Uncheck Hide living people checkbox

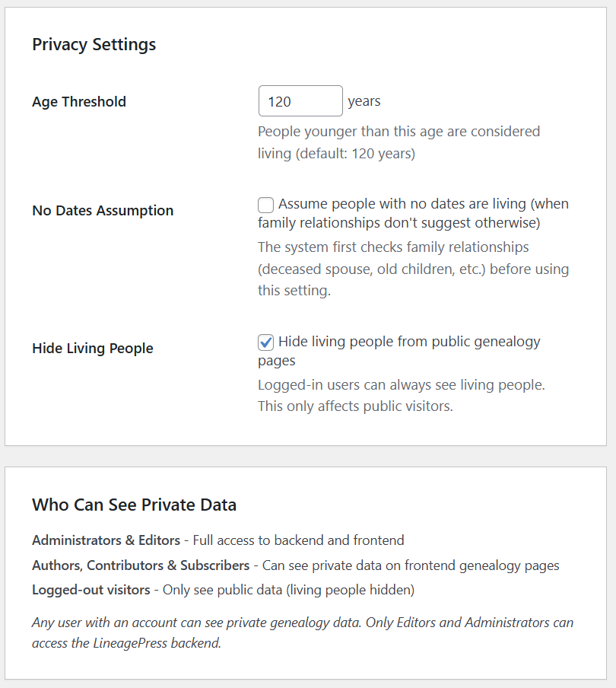click(265, 342)
